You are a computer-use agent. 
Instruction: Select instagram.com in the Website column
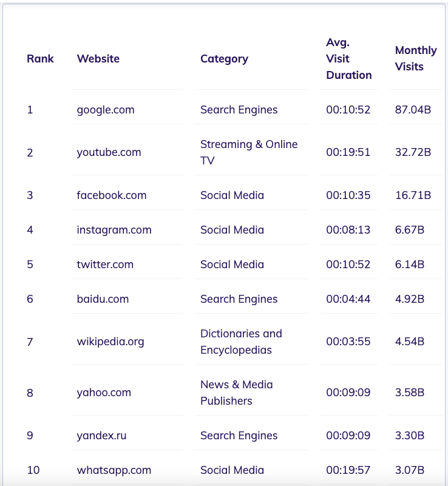pos(114,230)
